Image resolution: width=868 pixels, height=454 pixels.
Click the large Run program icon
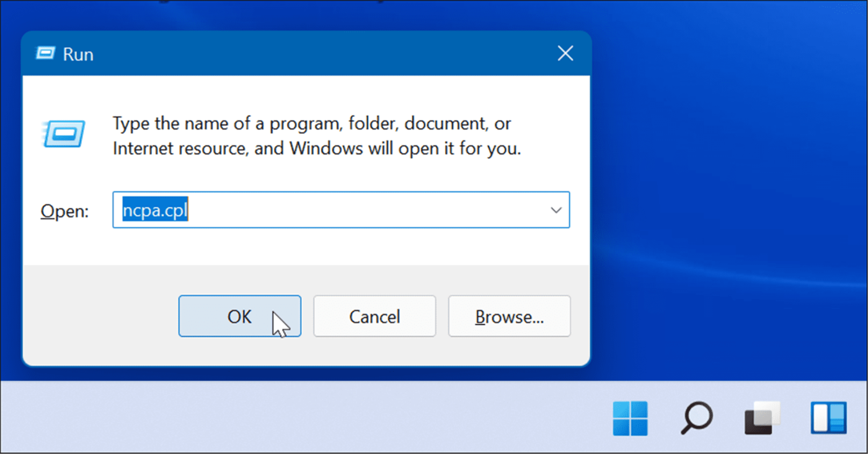(64, 133)
